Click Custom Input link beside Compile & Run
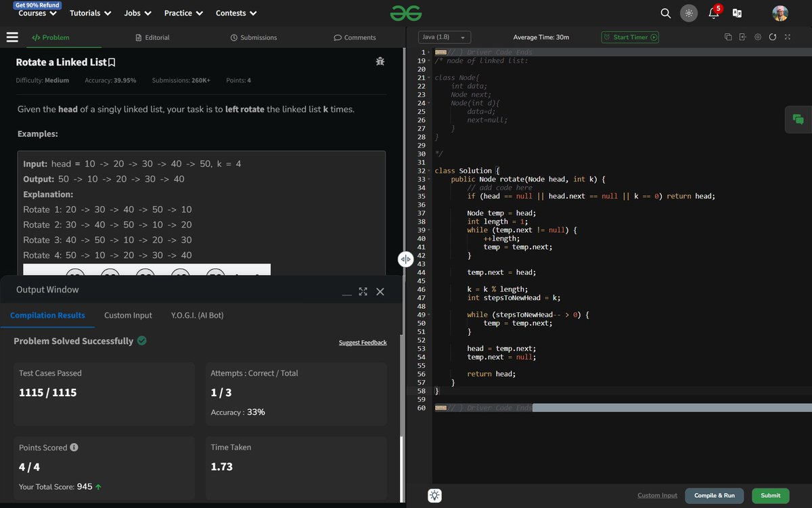Screen dimensions: 812x508 (x=657, y=495)
